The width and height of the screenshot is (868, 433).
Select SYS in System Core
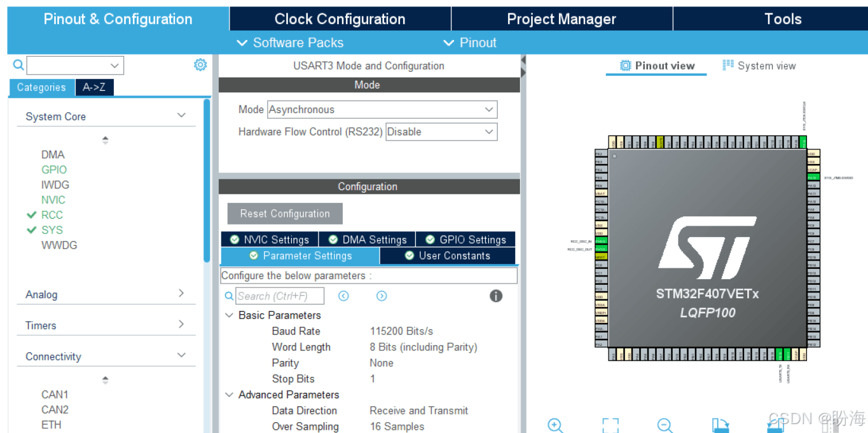tap(52, 230)
